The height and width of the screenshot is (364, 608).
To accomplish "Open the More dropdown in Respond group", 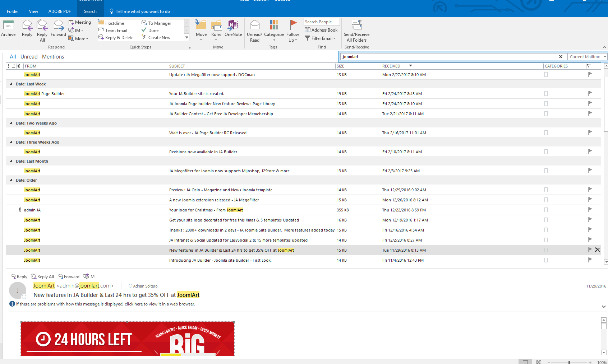I will [x=78, y=38].
